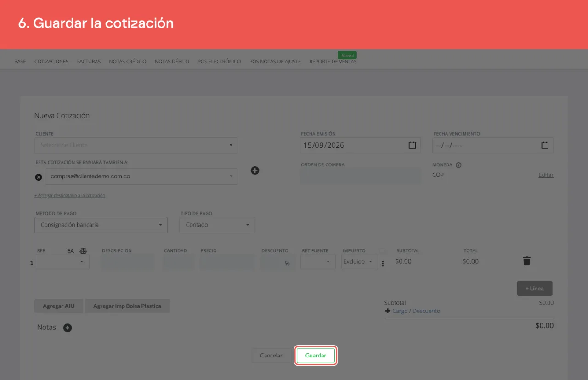
Task: Open the NOTAS CRÉDITO tab
Action: pyautogui.click(x=128, y=62)
